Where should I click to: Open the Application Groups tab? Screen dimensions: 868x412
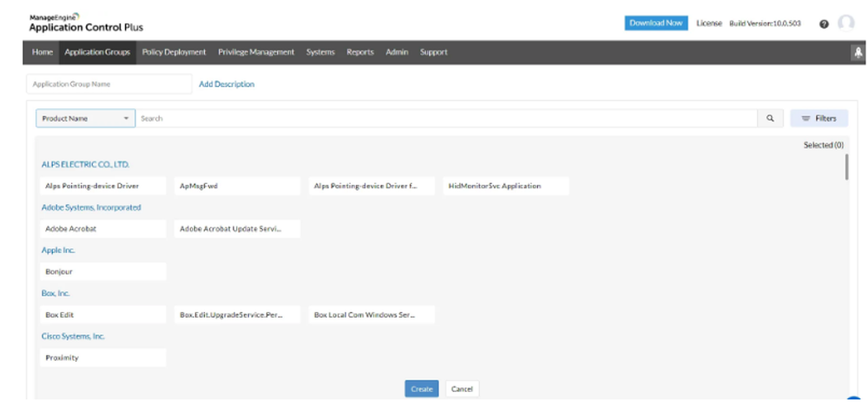click(97, 52)
